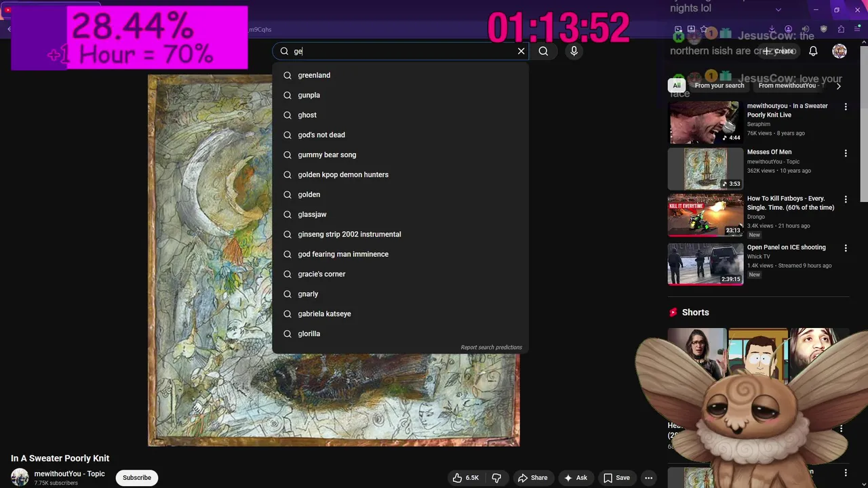Open options menu for 'Poorly Knit Live'

point(846,107)
